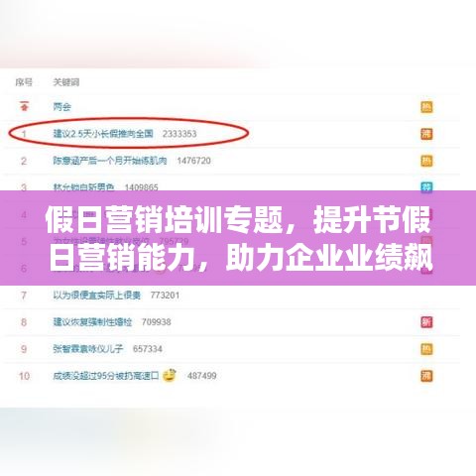Open the 以为很便宜实际上很贵 topic
476x476 pixels.
pos(97,295)
